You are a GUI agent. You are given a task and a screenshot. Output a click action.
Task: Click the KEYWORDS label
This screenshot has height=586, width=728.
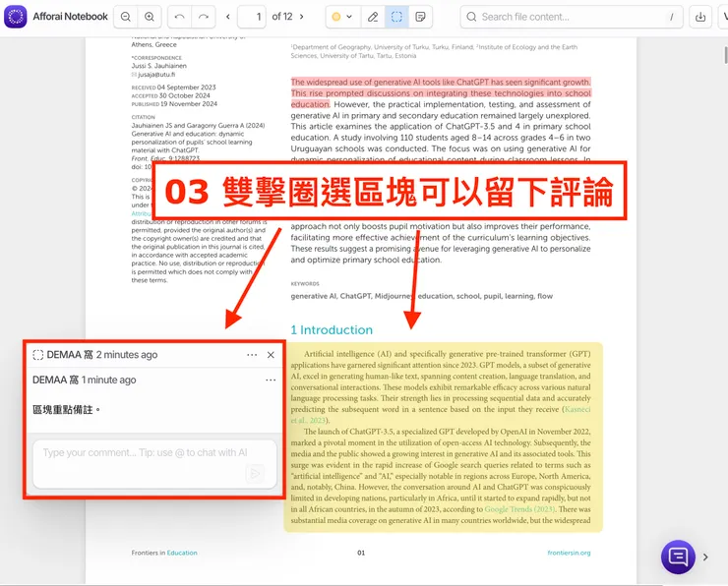pyautogui.click(x=305, y=283)
